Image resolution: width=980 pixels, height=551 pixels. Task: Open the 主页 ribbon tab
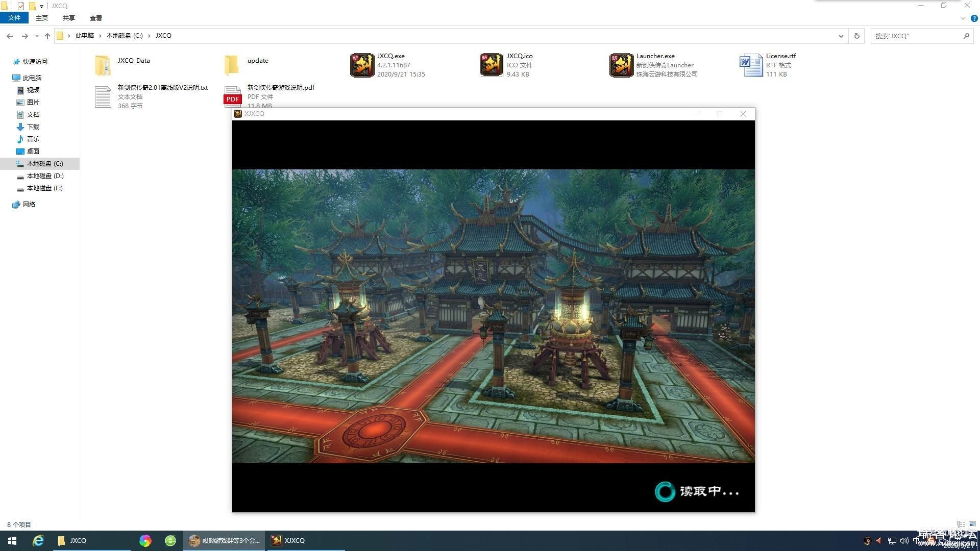(x=42, y=18)
